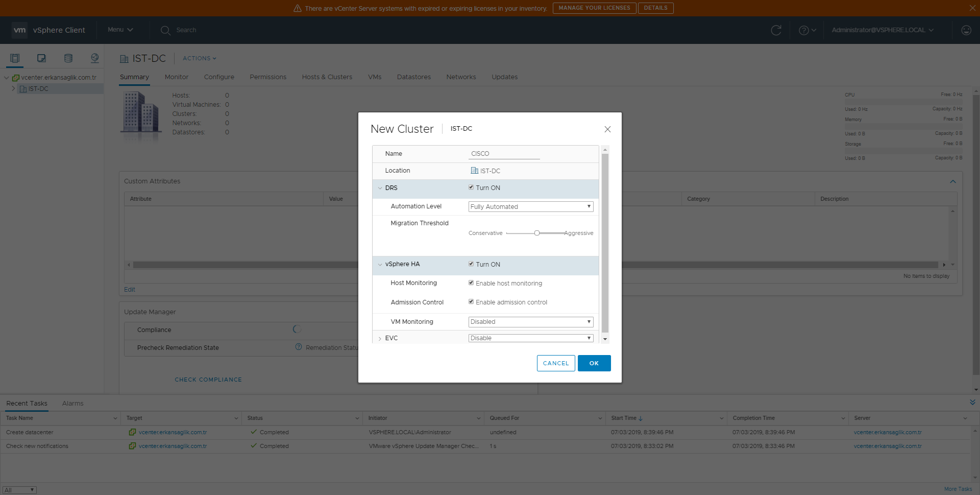Screen dimensions: 980x495
Task: Collapse vcenter.erkansaglik.com.tr tree node
Action: point(6,78)
